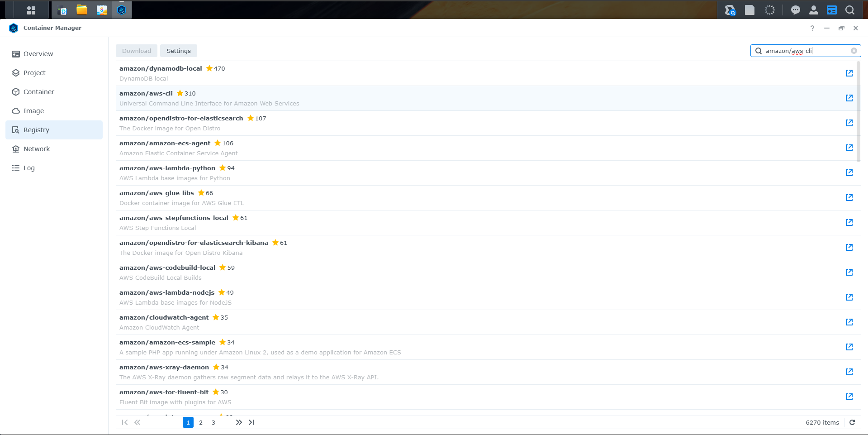Open Container Manager help
This screenshot has height=435, width=868.
point(812,28)
